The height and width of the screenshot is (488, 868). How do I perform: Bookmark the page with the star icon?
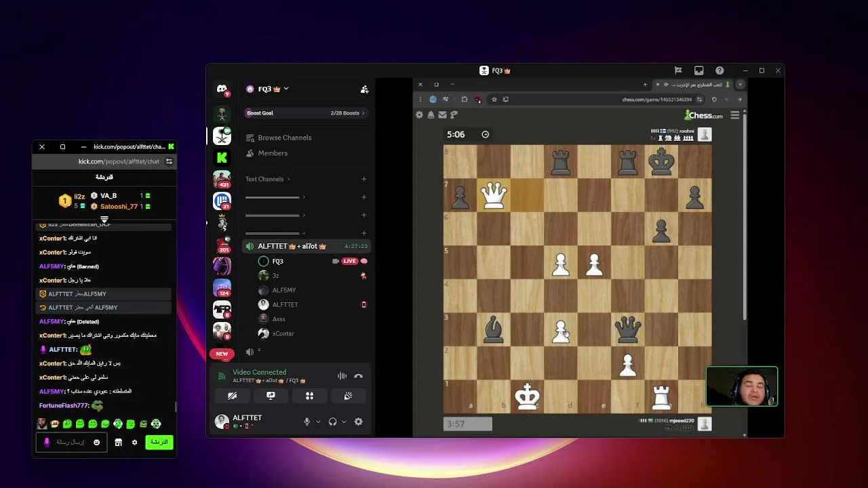[494, 100]
